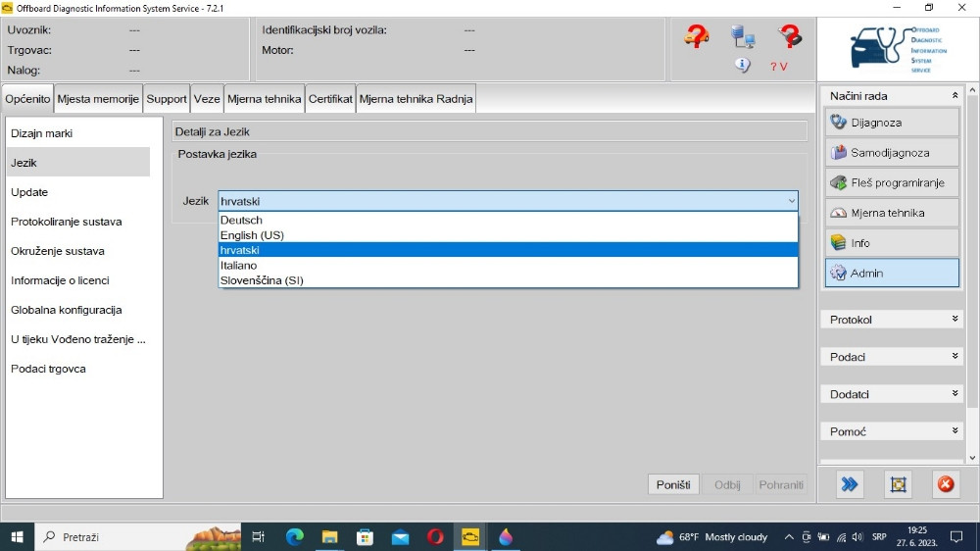Screen dimensions: 980x551
Task: Click the red "? V" indicator
Action: pos(778,67)
